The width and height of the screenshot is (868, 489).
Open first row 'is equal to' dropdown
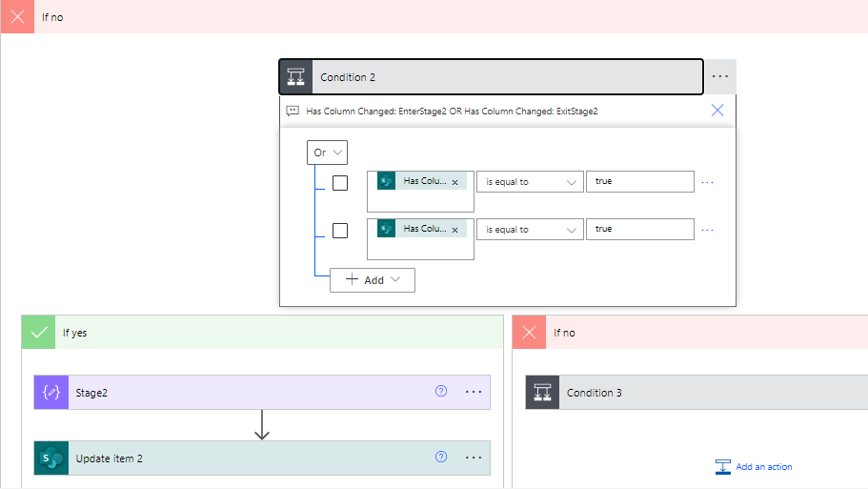click(x=530, y=182)
